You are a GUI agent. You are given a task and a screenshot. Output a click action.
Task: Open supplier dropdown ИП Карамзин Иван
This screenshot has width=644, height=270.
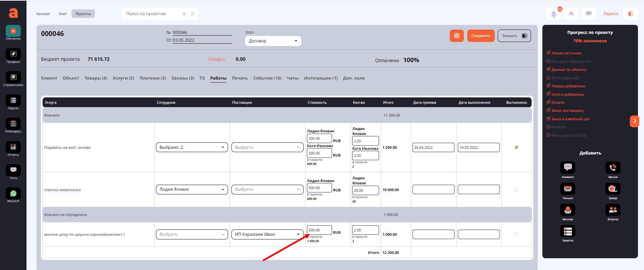267,234
